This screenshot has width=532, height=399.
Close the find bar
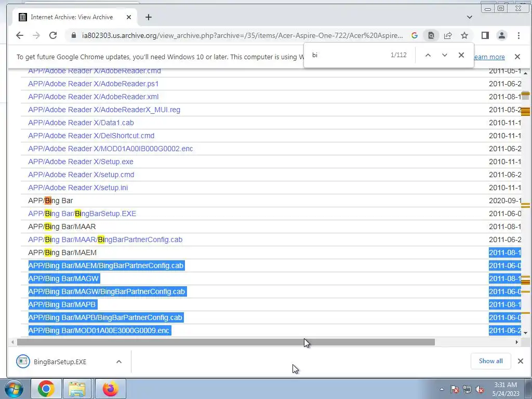(x=461, y=55)
